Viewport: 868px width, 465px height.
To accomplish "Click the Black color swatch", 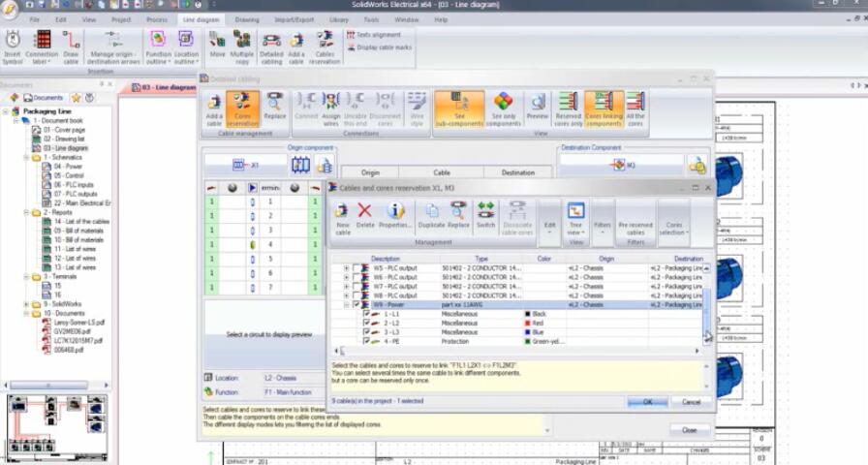I will click(528, 314).
